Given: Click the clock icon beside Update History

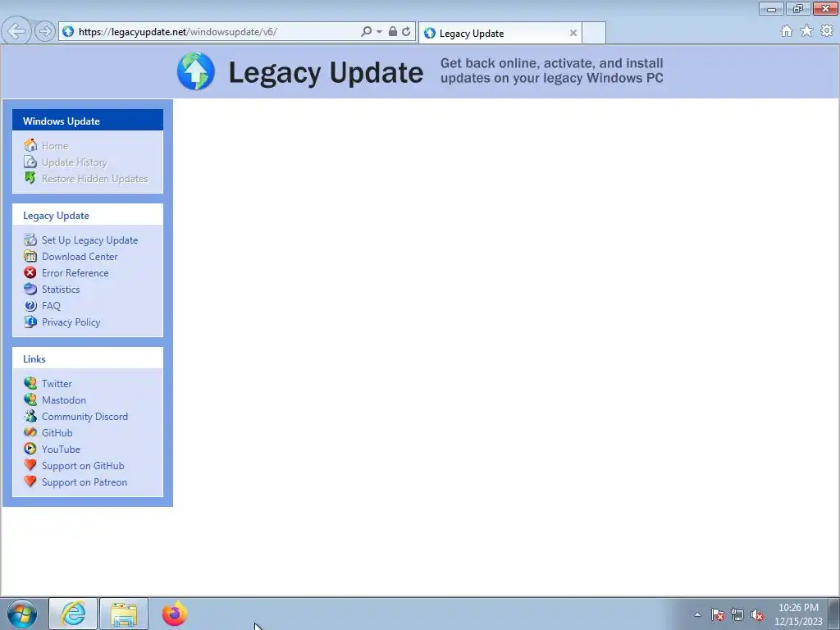Looking at the screenshot, I should coord(30,162).
